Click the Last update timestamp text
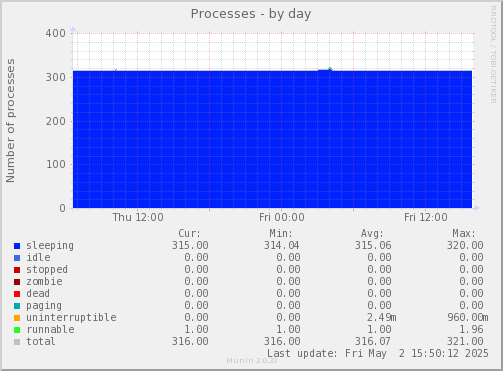 point(378,353)
